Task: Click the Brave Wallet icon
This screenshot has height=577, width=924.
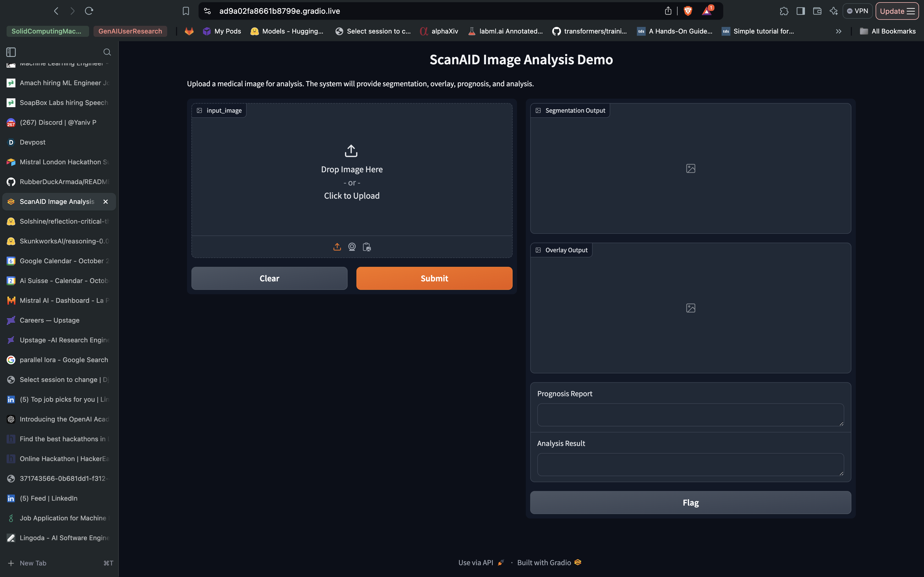Action: (x=817, y=11)
